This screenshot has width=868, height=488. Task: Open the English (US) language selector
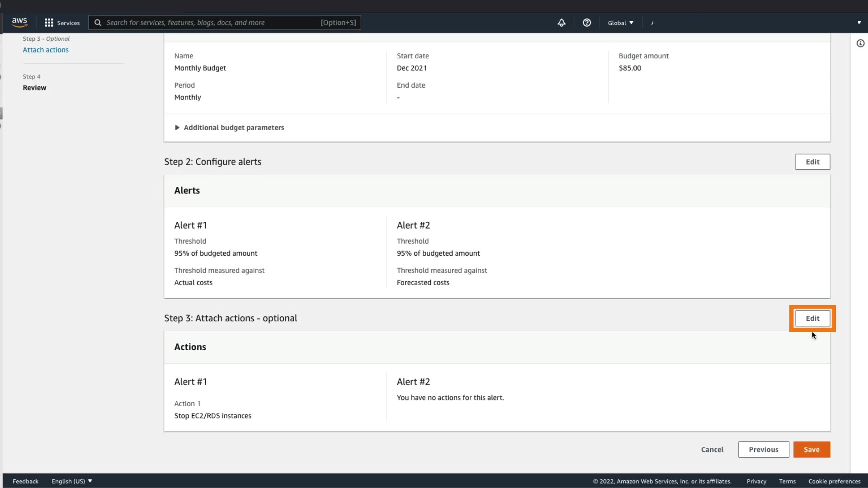(x=71, y=481)
